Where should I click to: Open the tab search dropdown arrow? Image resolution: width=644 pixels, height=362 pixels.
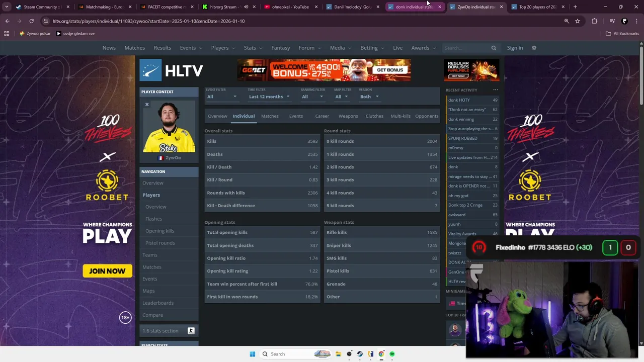(x=7, y=7)
